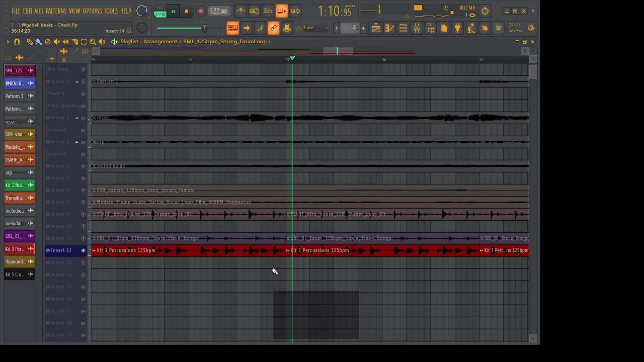Open the Playlist view icon

(x=376, y=29)
